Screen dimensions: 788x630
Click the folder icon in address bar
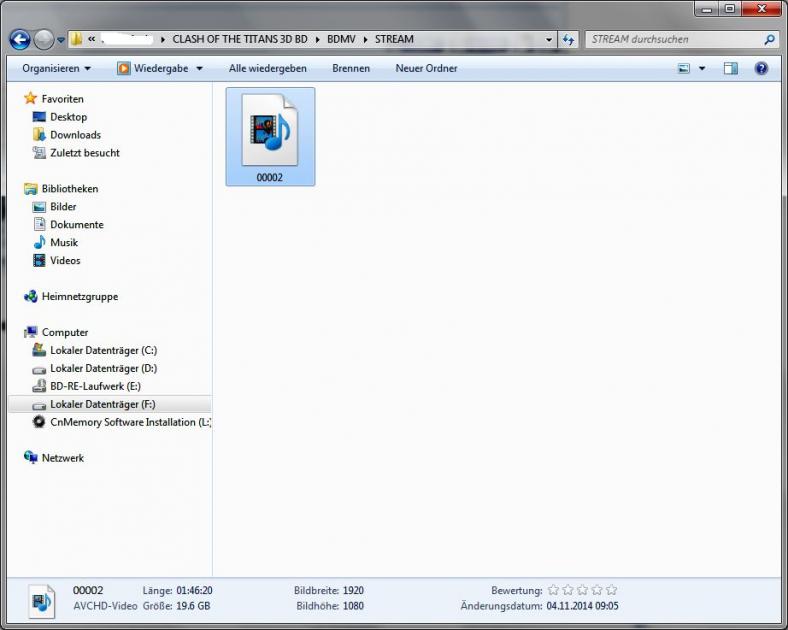tap(76, 39)
